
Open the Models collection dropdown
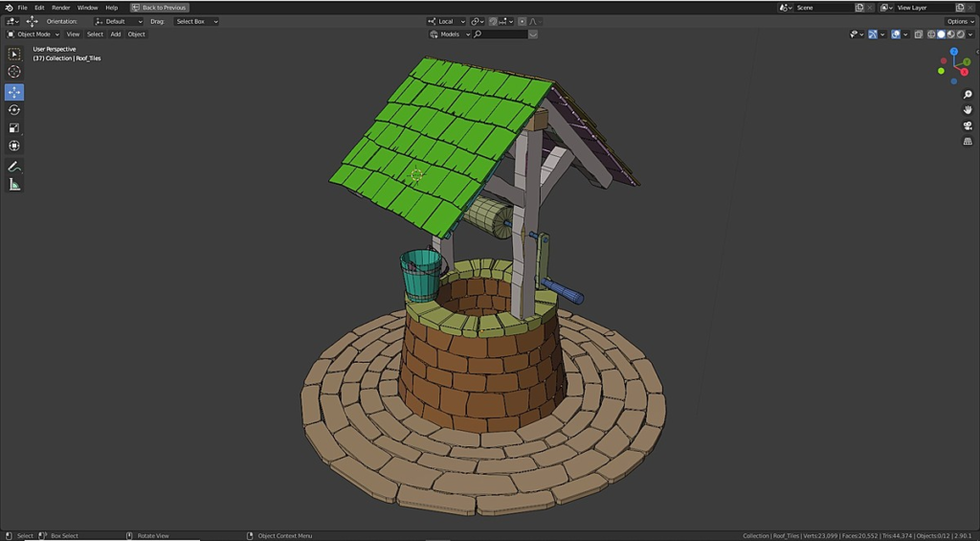(x=450, y=34)
